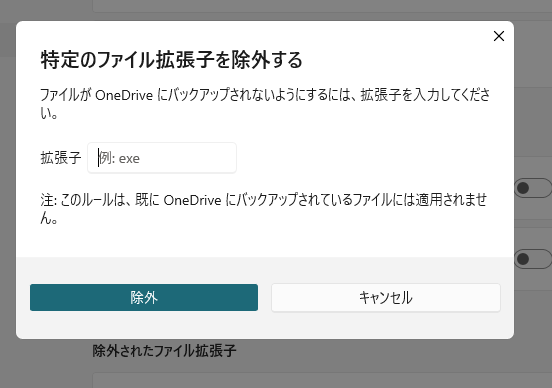
Task: Click the 注: note paragraph text
Action: point(264,209)
